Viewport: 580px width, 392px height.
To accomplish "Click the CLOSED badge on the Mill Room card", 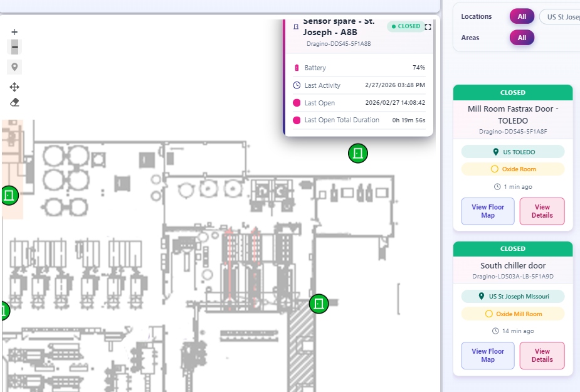I will tap(512, 92).
